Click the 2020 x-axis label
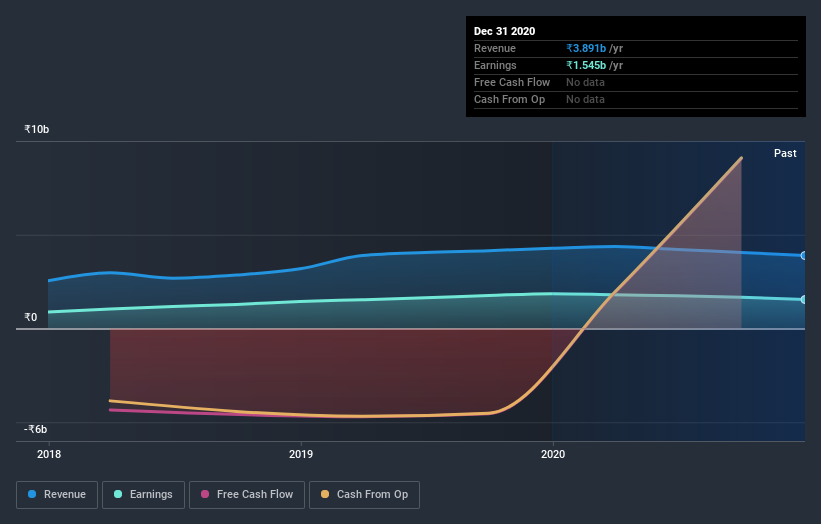Screen dimensions: 821x524 [x=553, y=454]
